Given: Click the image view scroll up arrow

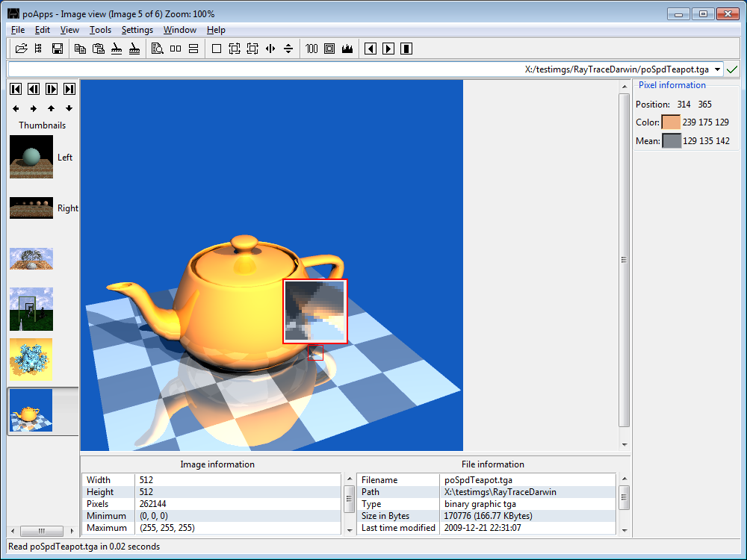Looking at the screenshot, I should click(x=624, y=87).
